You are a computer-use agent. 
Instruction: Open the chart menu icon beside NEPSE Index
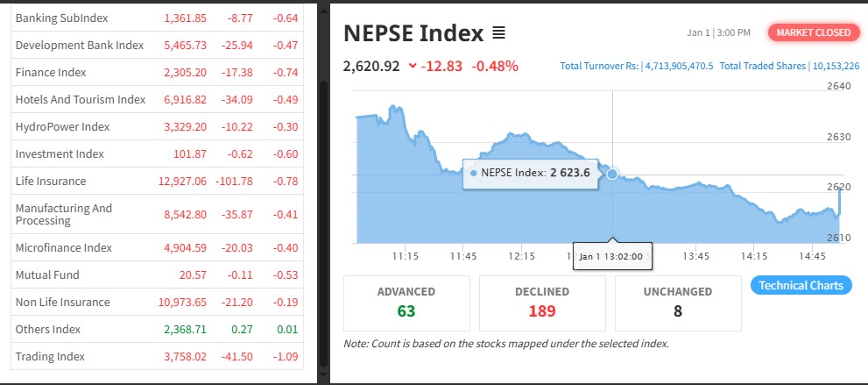pos(498,33)
